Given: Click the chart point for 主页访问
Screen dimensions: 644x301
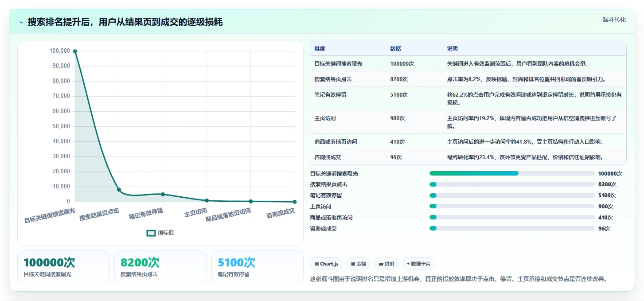Looking at the screenshot, I should click(x=207, y=200).
